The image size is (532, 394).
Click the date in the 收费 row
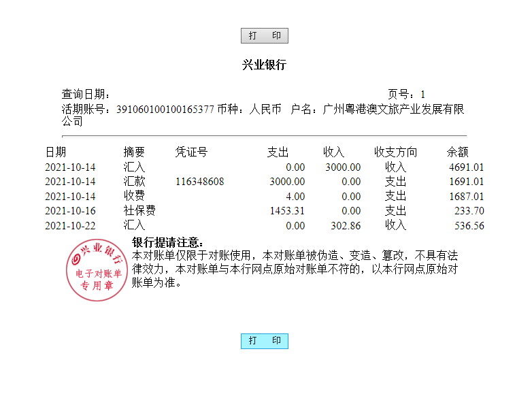(70, 196)
